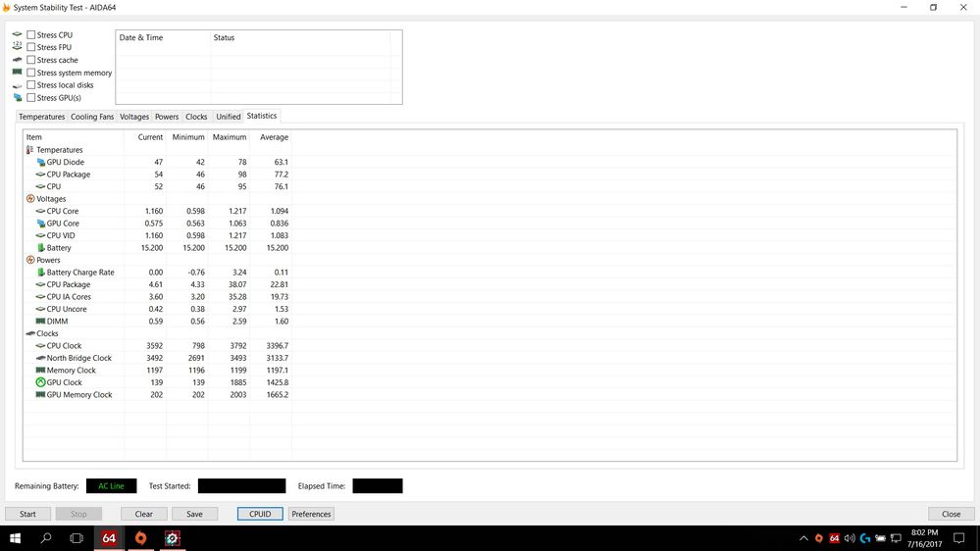Switch to the Unified tab
The width and height of the screenshot is (980, 551).
[229, 117]
